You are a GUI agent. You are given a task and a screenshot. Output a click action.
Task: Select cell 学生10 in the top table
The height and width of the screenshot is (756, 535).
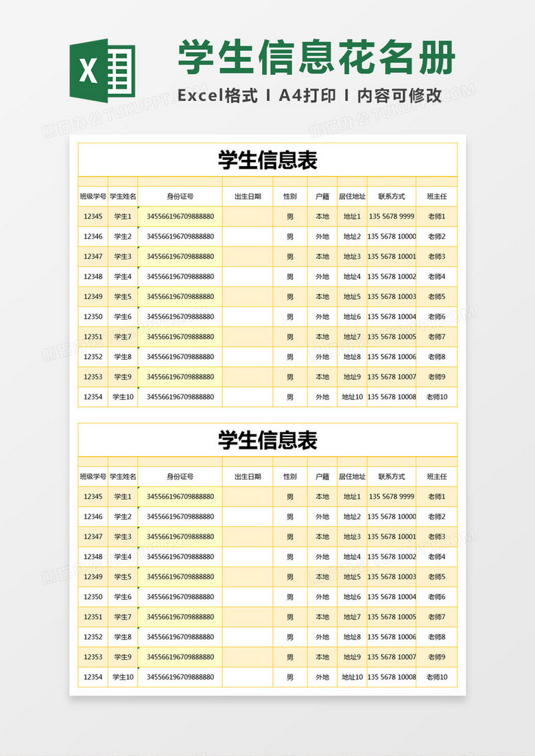pos(123,397)
